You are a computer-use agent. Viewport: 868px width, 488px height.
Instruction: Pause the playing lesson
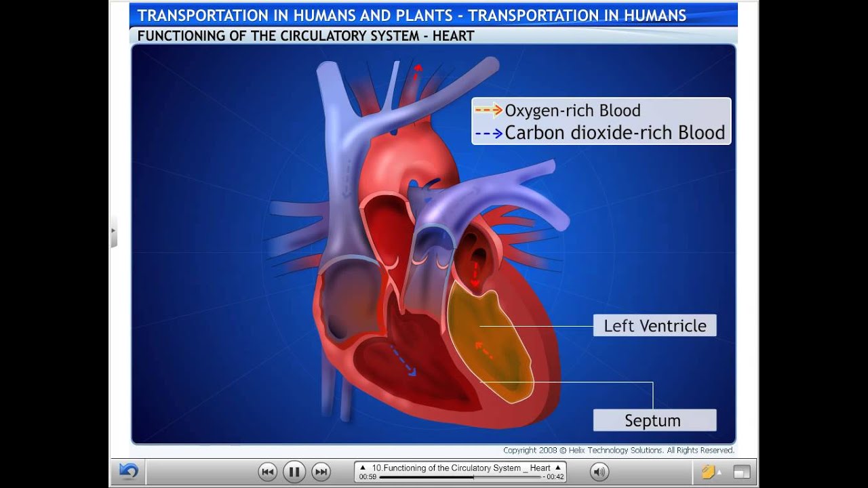click(x=294, y=472)
